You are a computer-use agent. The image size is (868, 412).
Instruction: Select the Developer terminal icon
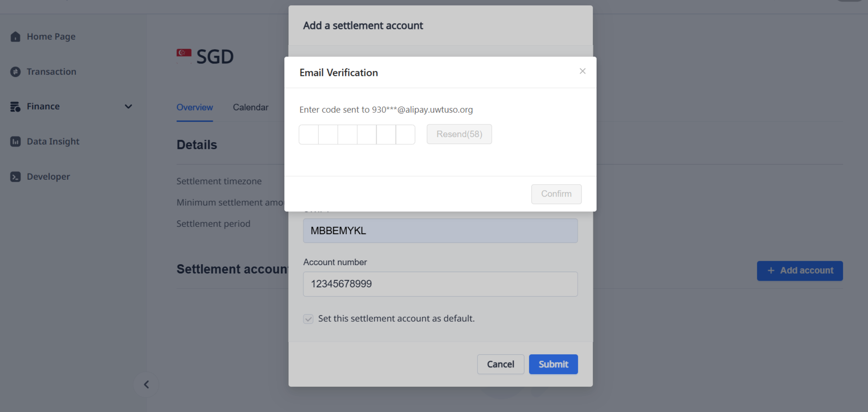coord(15,176)
